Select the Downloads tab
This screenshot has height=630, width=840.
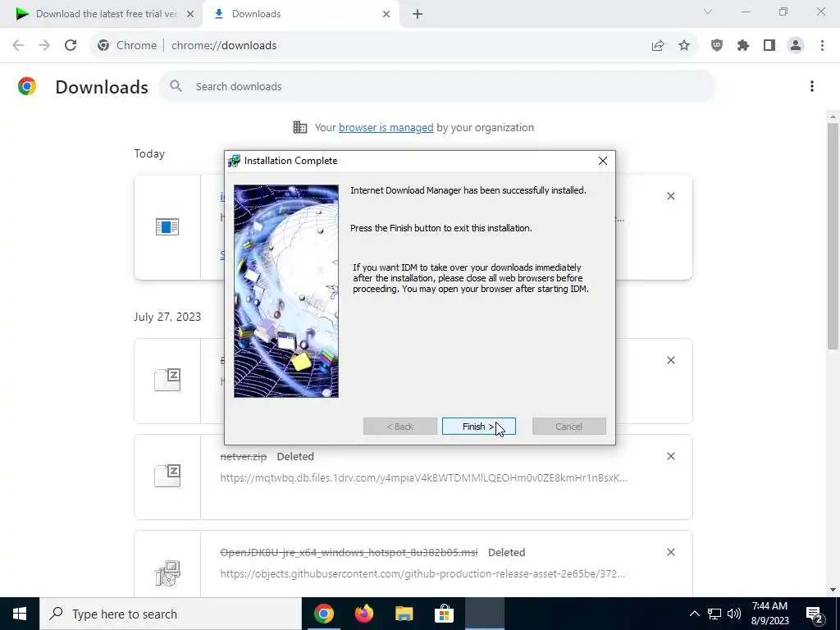300,14
